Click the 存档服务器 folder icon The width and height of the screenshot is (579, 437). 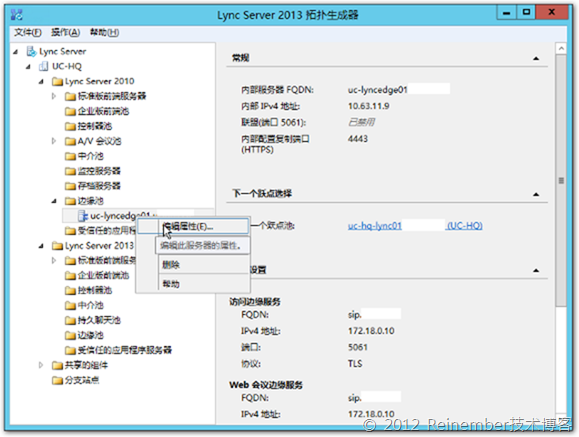[70, 186]
